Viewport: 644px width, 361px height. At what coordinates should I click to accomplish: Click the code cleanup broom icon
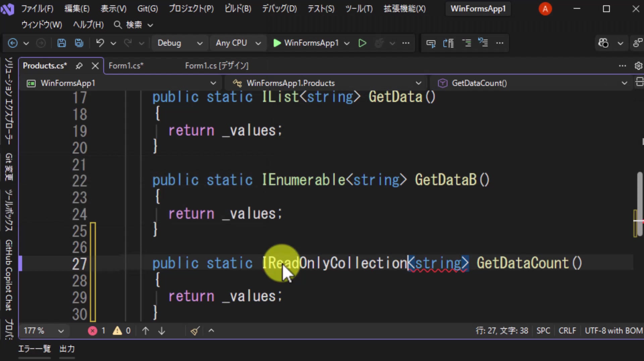pos(195,331)
